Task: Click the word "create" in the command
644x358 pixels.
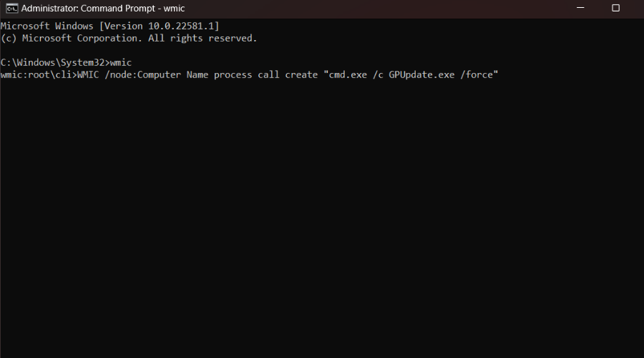Action: coord(301,75)
